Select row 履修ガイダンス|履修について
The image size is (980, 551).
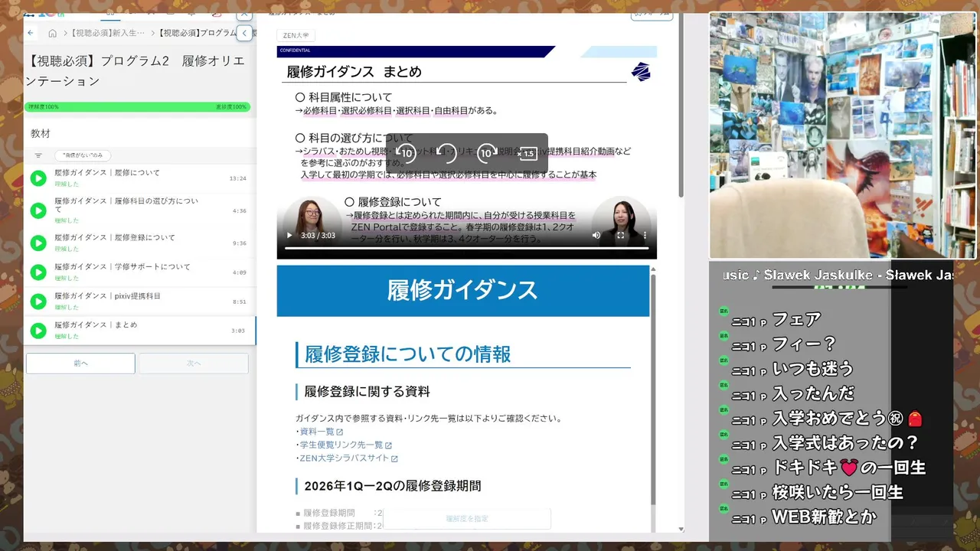tap(139, 178)
